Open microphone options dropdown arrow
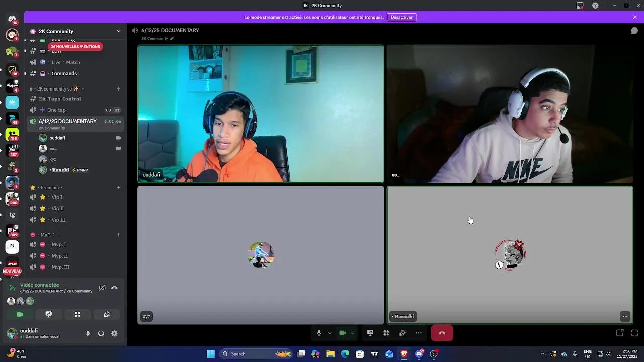 coord(330,333)
